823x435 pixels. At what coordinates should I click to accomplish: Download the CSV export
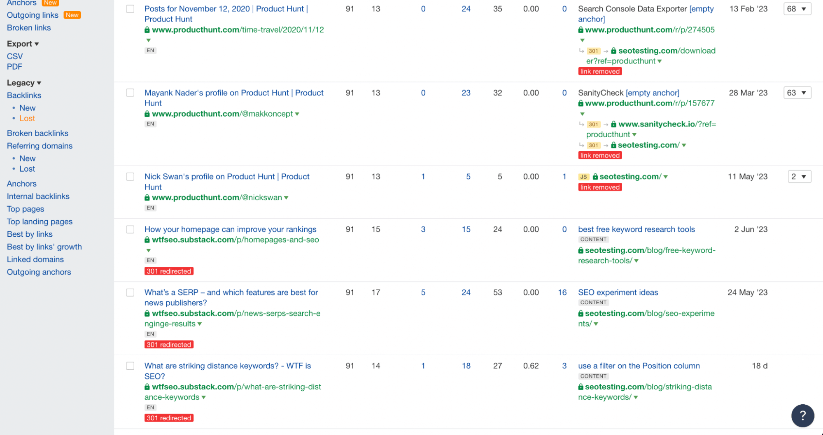click(14, 56)
